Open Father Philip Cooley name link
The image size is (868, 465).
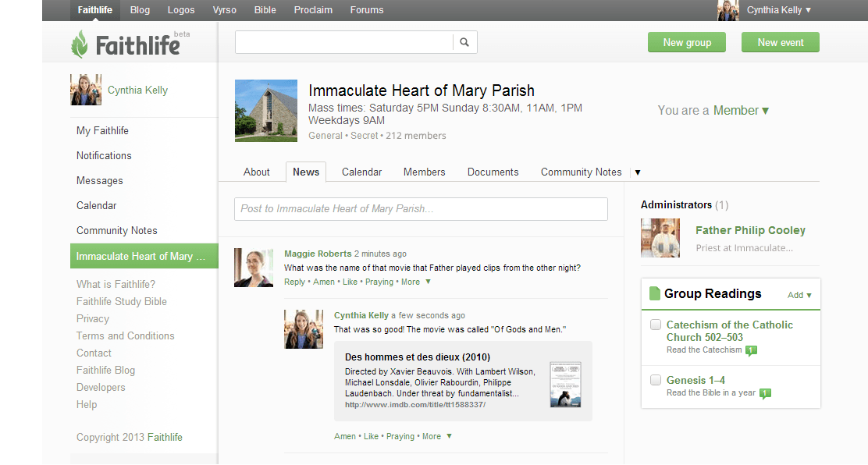pyautogui.click(x=750, y=230)
